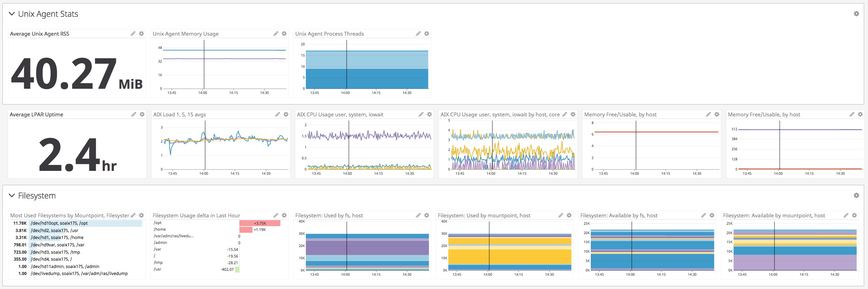Click pencil icon on Unix Agent Process Threads
Image resolution: width=868 pixels, height=289 pixels.
click(418, 34)
